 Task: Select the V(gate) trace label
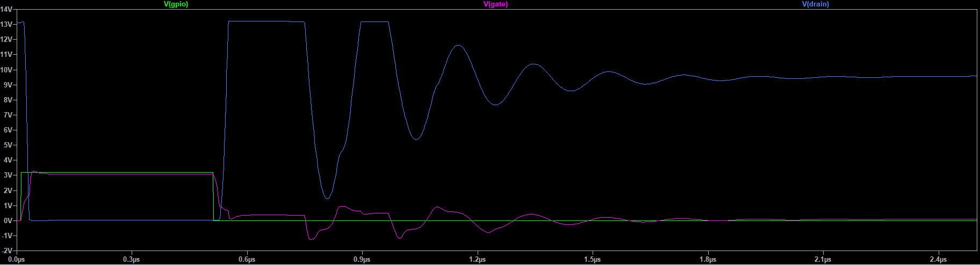pos(495,4)
